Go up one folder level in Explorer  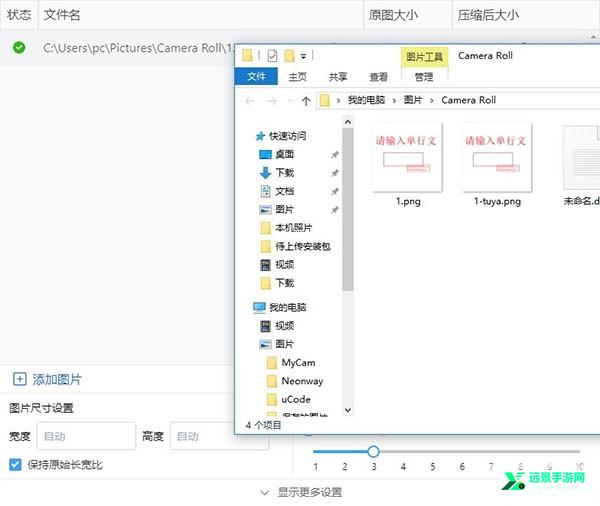point(306,101)
